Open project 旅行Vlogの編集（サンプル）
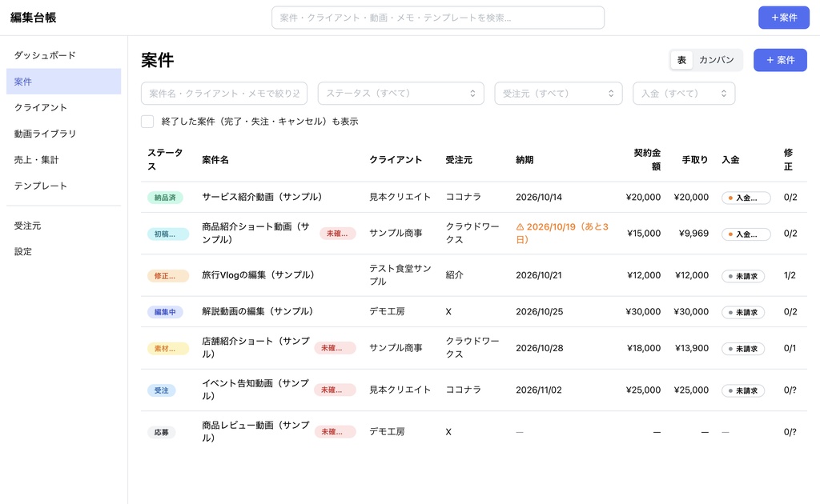 click(x=259, y=274)
